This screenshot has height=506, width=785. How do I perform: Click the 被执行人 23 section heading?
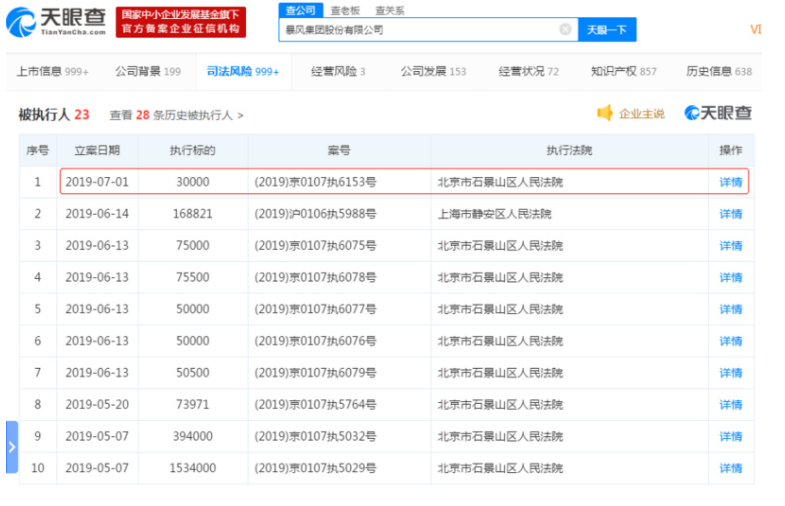tap(54, 115)
